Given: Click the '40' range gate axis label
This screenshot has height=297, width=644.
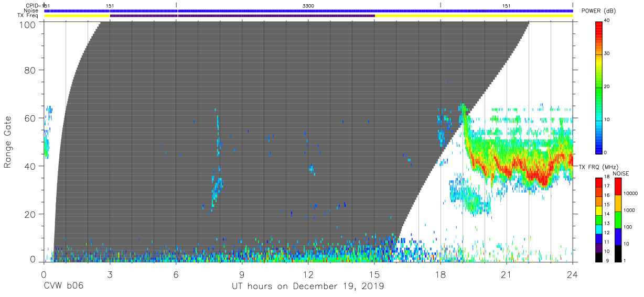Looking at the screenshot, I should click(31, 166).
